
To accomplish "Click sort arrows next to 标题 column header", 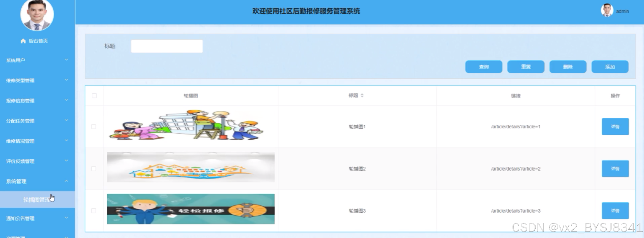I will [362, 95].
